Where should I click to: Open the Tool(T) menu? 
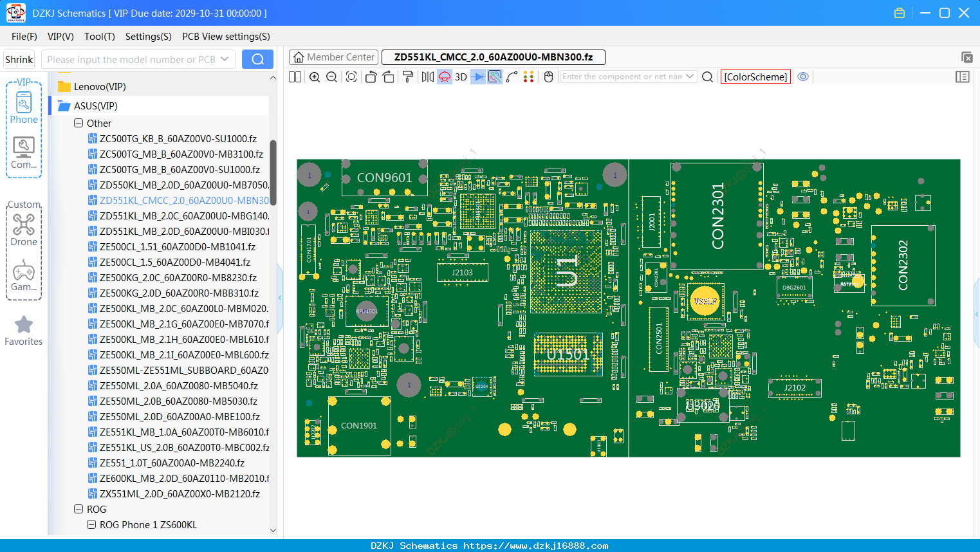(x=100, y=37)
